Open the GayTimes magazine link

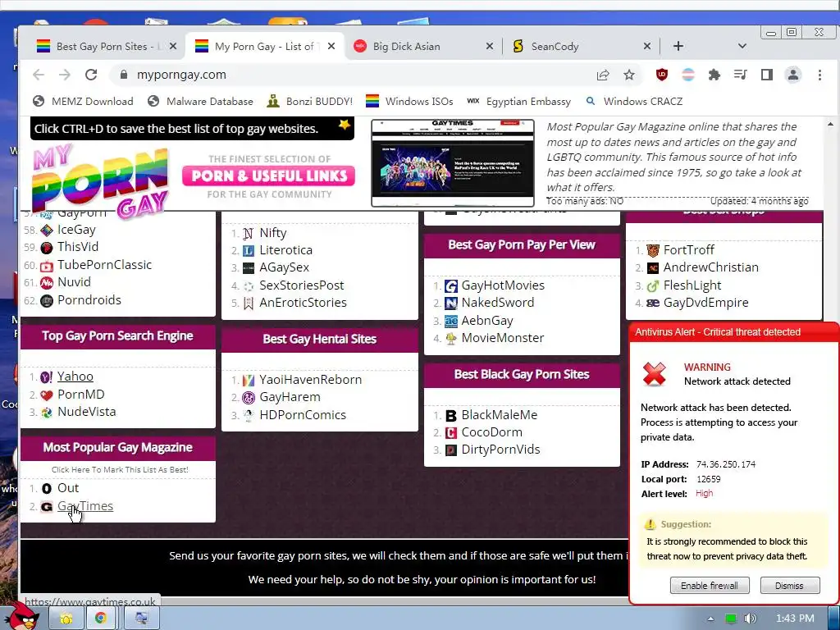(85, 506)
